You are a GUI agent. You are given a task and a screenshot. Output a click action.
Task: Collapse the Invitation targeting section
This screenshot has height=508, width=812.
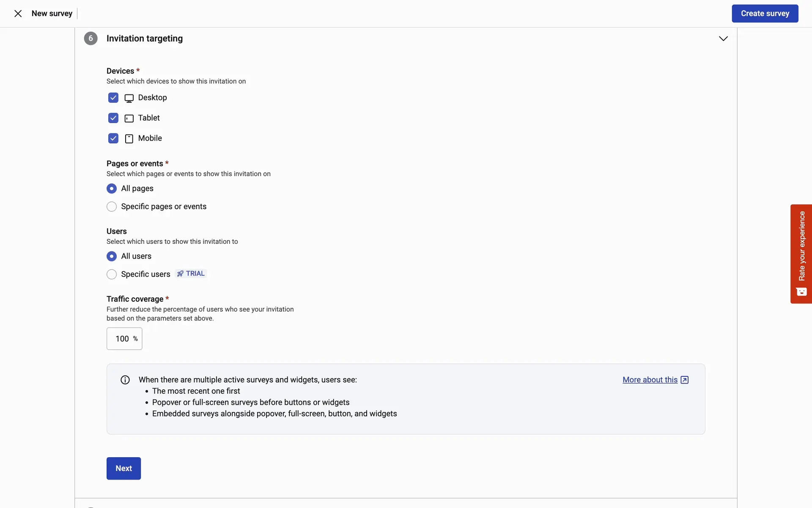click(723, 39)
